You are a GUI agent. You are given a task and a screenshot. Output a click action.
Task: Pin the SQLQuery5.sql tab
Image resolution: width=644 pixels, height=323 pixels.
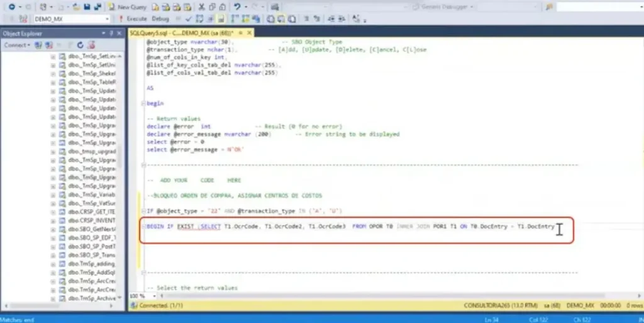coord(241,33)
